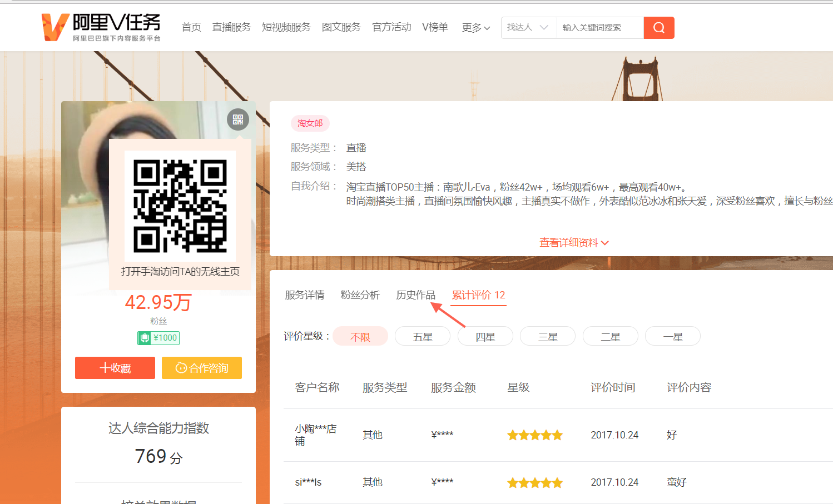Viewport: 833px width, 504px height.
Task: Click the QR code toggle icon on profile photo
Action: [238, 119]
